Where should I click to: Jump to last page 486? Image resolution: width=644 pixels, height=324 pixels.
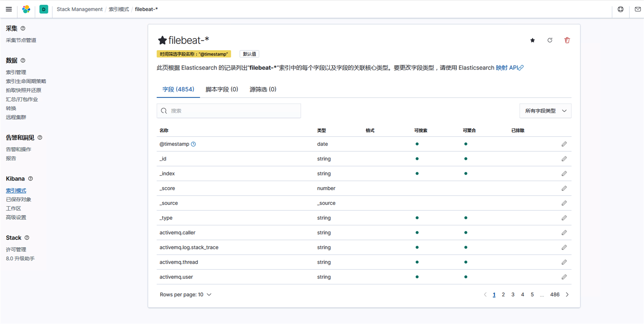click(555, 295)
